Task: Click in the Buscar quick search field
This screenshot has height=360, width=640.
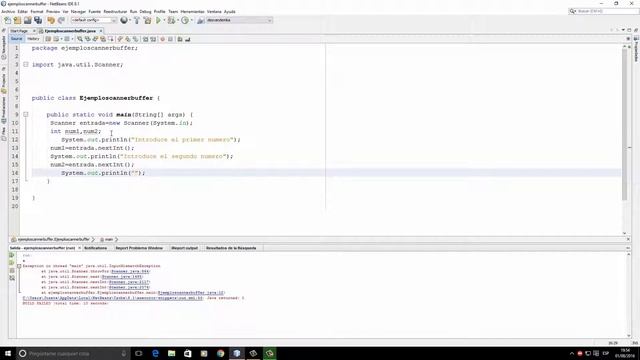Action: (604, 11)
